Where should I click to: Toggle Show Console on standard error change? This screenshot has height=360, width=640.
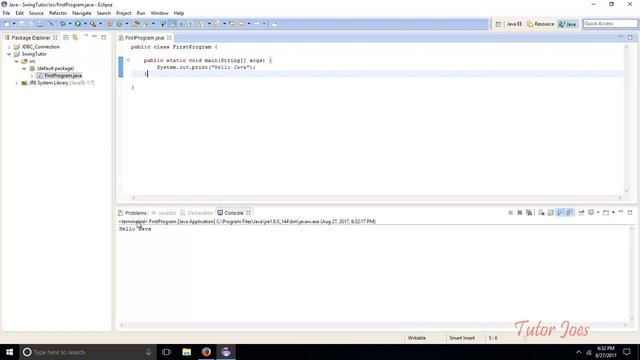tap(570, 213)
